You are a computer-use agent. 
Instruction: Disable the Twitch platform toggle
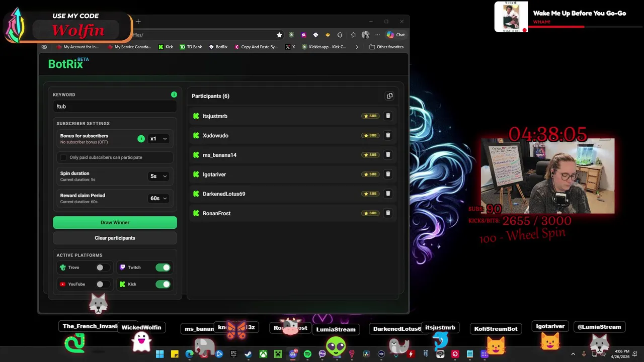163,267
